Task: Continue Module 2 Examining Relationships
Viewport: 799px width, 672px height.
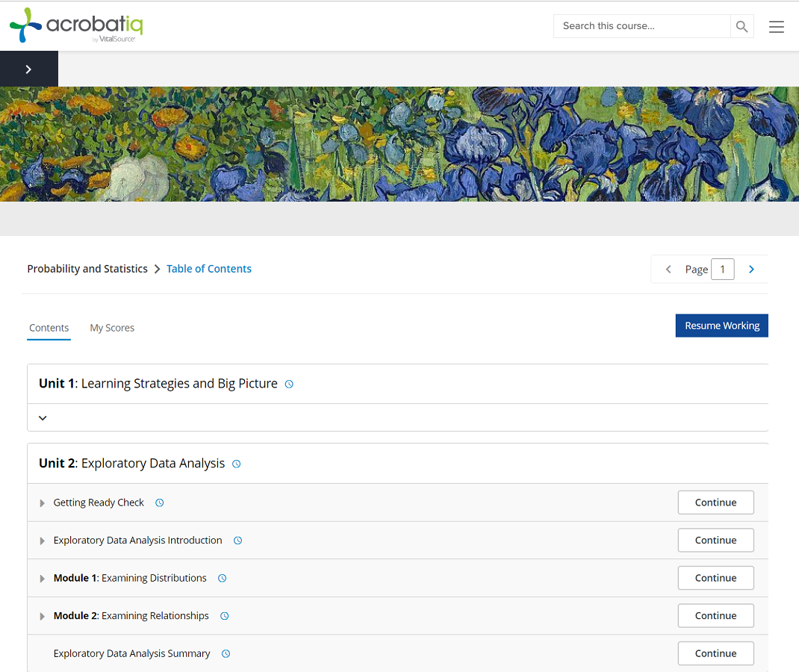Action: pos(715,615)
